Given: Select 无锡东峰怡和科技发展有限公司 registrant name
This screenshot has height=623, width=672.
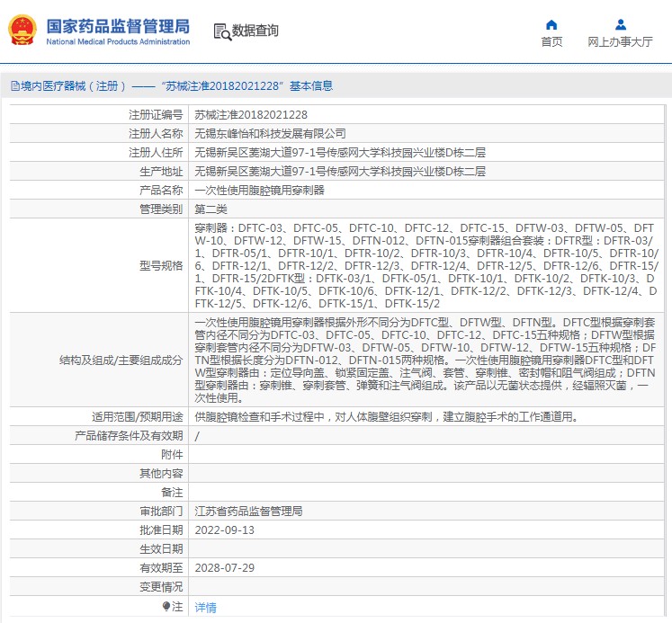Looking at the screenshot, I should tap(270, 134).
